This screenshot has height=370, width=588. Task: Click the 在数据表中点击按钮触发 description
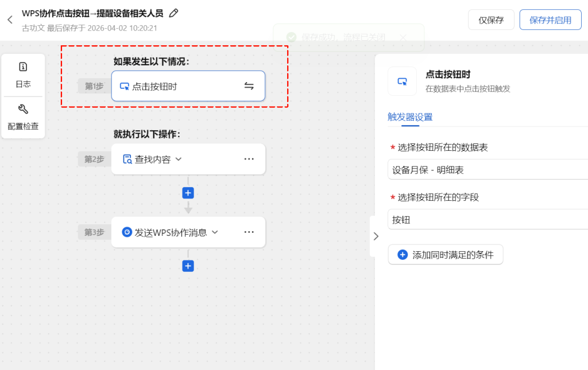(x=467, y=89)
